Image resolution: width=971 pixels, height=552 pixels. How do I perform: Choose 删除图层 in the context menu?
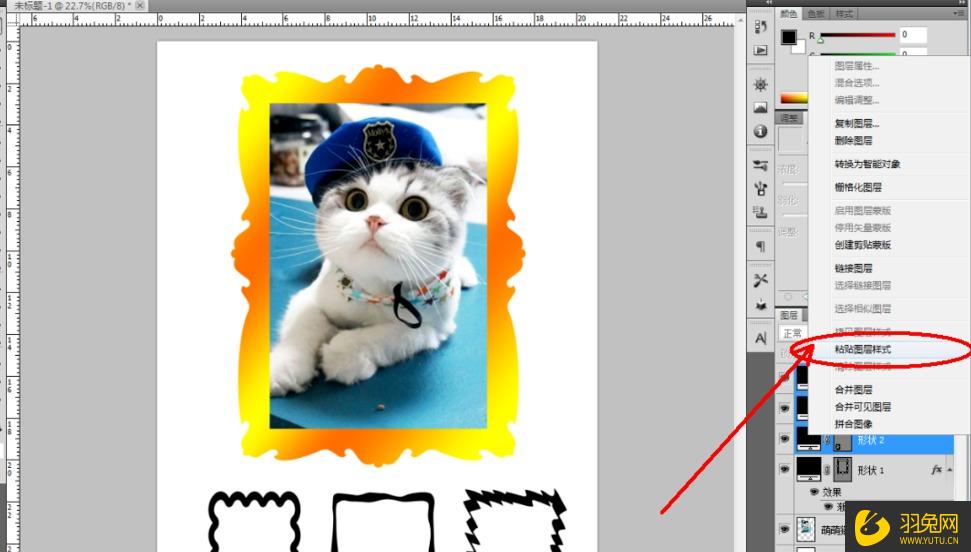853,141
